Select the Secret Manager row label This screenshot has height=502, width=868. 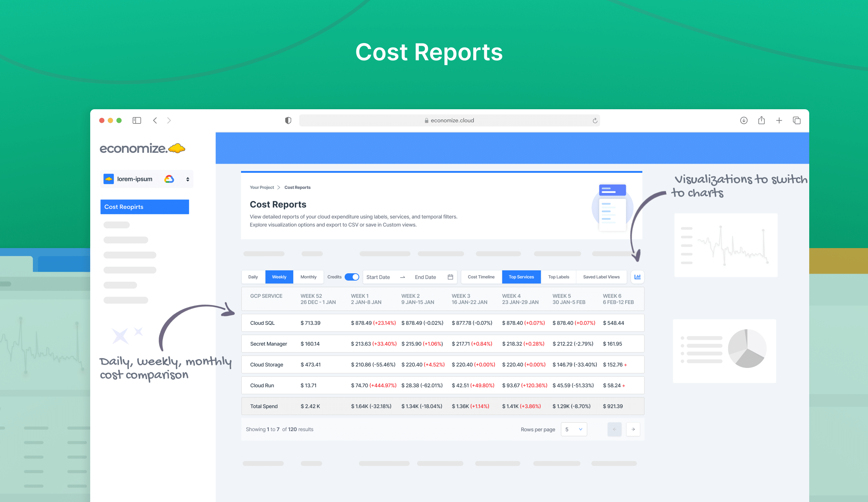[268, 344]
